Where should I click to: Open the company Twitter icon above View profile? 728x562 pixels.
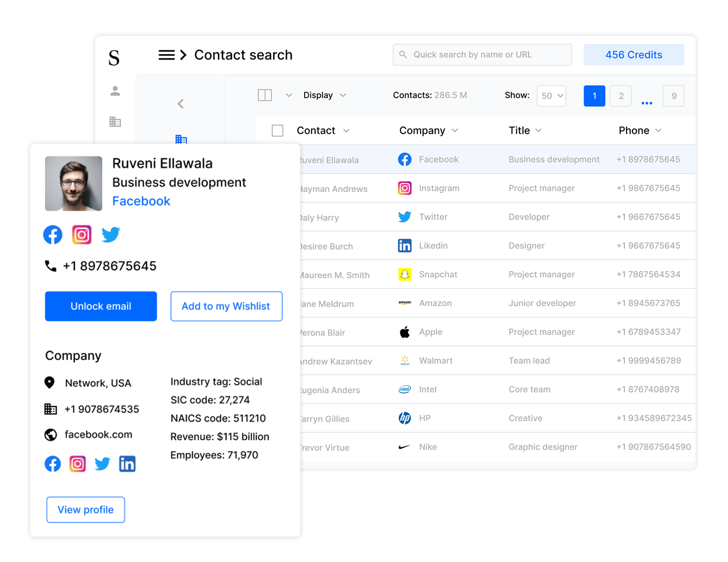pyautogui.click(x=102, y=464)
